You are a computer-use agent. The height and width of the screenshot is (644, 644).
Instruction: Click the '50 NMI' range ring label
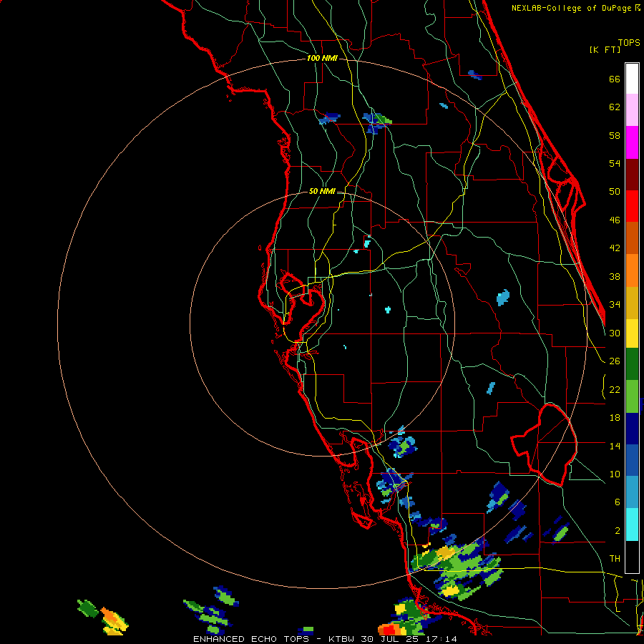[322, 191]
